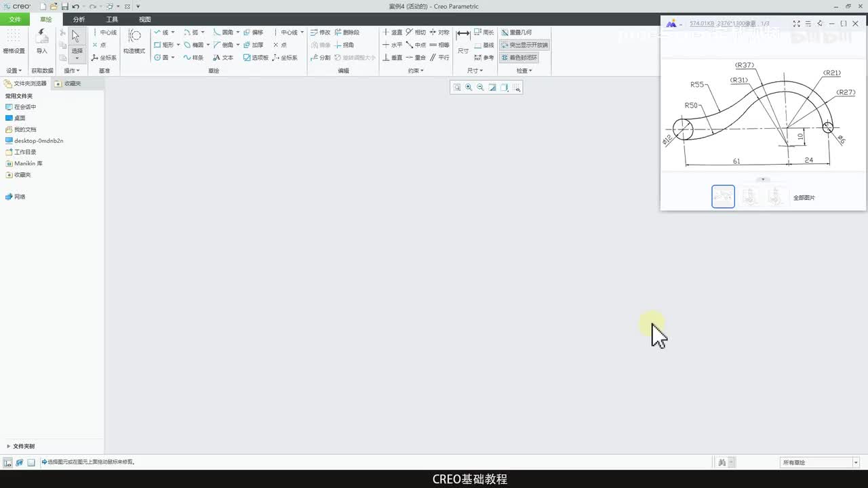This screenshot has width=868, height=488.
Task: Click the 删除段 delete segment tool
Action: [347, 32]
